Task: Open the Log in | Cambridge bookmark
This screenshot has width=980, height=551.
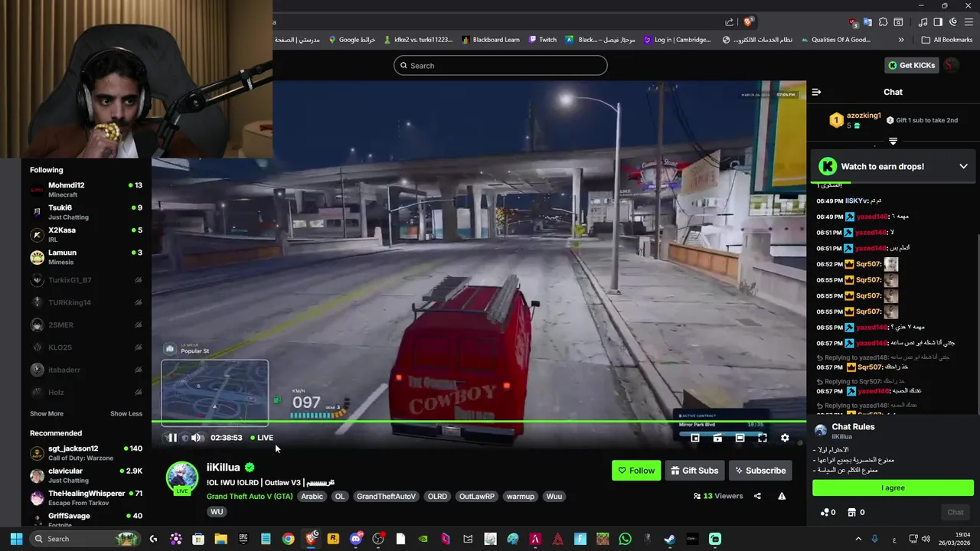Action: click(678, 40)
